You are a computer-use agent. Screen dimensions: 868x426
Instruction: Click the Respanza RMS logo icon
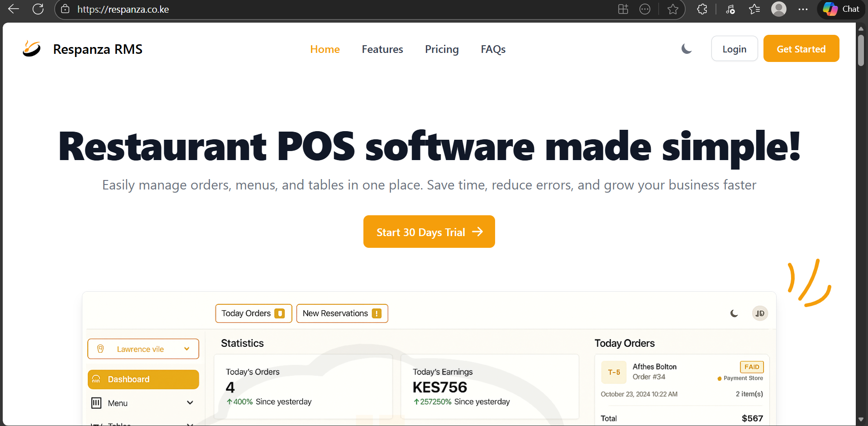click(32, 49)
